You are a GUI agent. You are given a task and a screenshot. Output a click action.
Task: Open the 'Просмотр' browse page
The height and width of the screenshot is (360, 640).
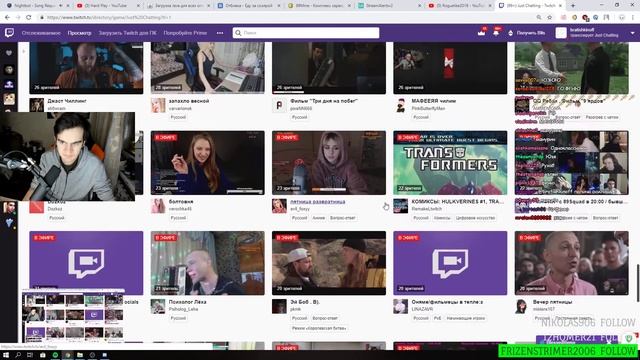(80, 33)
